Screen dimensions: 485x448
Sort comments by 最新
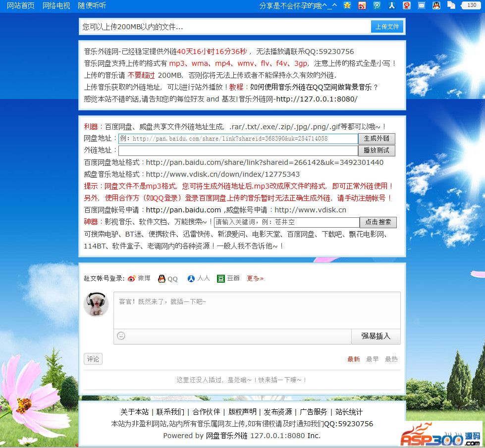click(354, 359)
